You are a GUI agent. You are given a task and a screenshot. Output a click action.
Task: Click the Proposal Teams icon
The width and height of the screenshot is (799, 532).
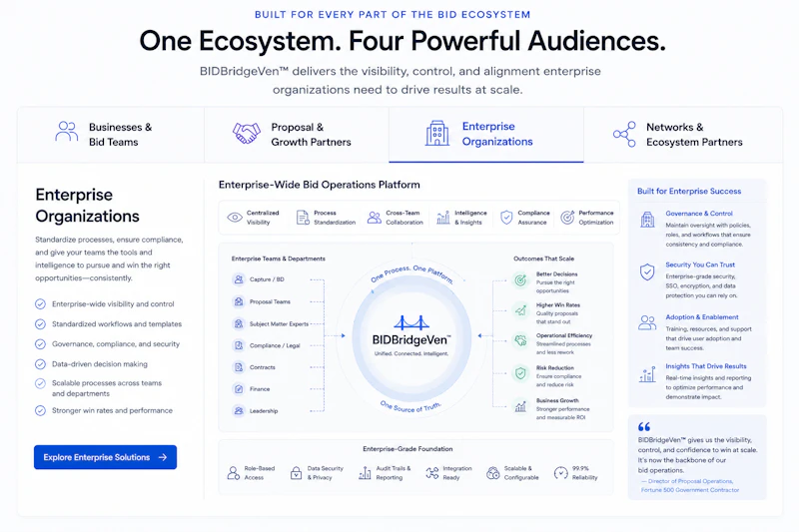(x=239, y=301)
